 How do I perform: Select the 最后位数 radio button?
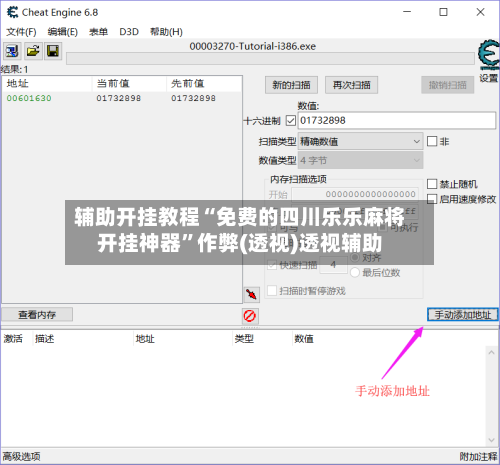tap(355, 273)
